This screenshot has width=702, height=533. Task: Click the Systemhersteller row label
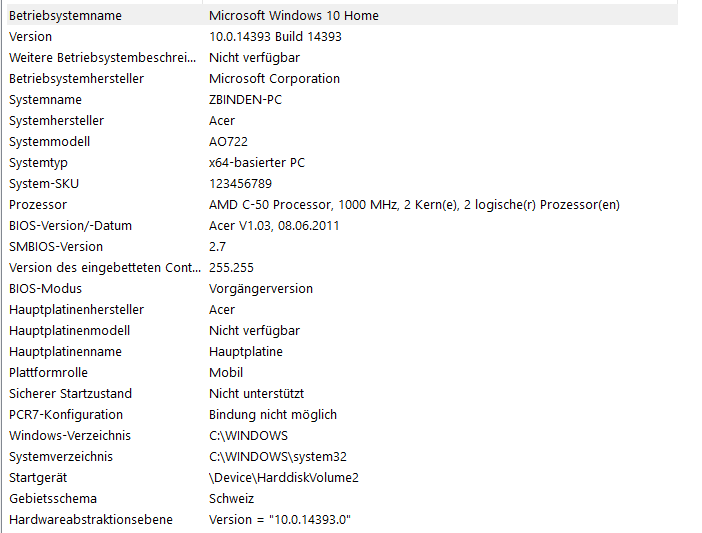56,121
